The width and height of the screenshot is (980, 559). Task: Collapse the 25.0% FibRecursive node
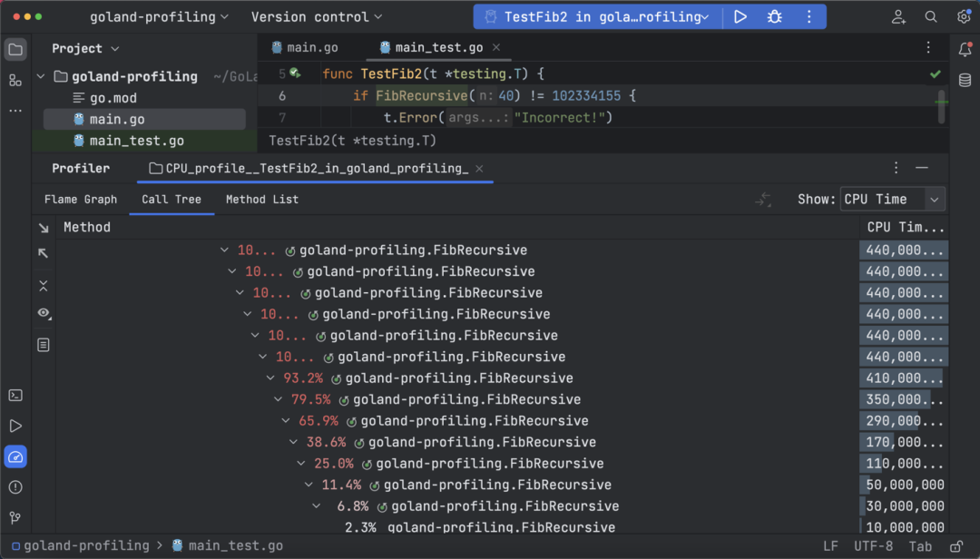(x=300, y=463)
